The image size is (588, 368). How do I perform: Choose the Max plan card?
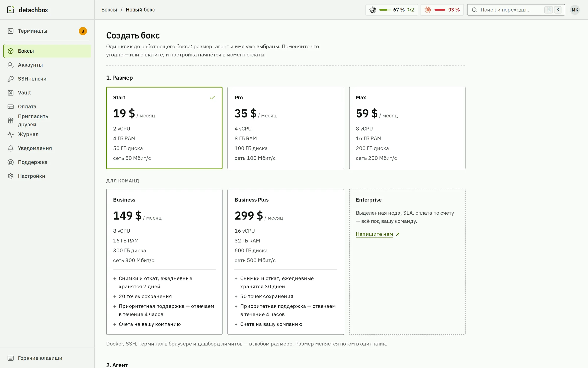pos(407,128)
